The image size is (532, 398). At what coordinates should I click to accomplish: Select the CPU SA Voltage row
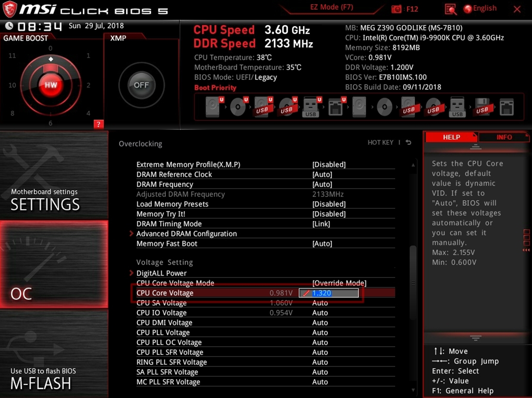[x=266, y=303]
